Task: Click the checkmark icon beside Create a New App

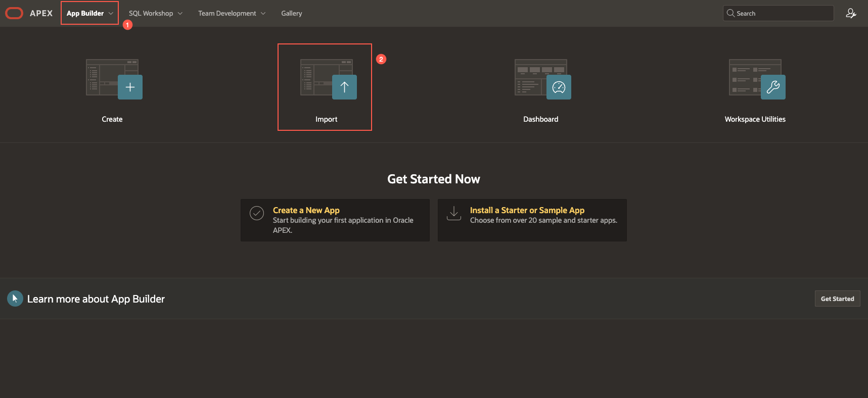Action: (x=257, y=213)
